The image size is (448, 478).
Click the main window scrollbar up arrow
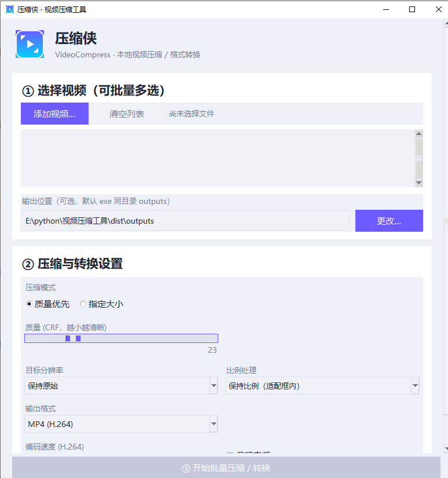coord(446,23)
